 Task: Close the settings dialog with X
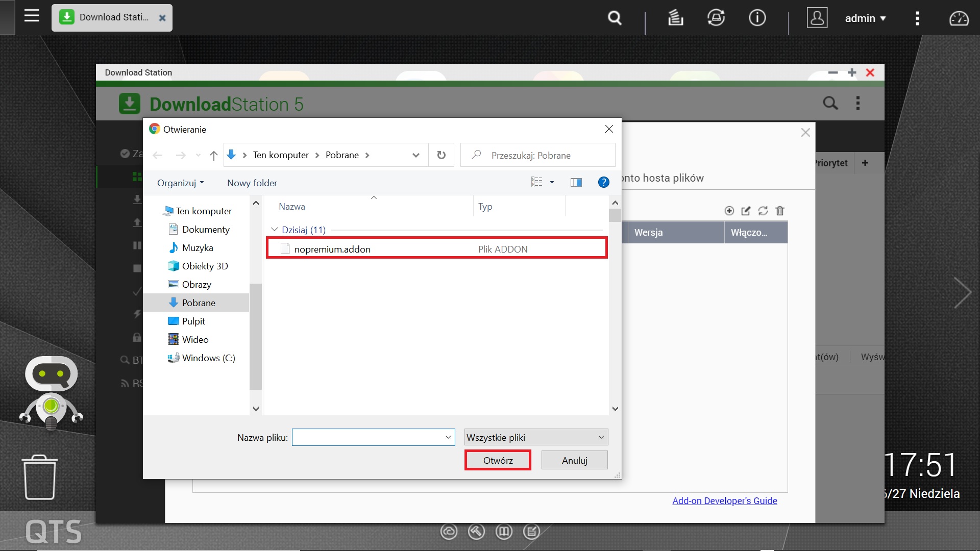[805, 133]
